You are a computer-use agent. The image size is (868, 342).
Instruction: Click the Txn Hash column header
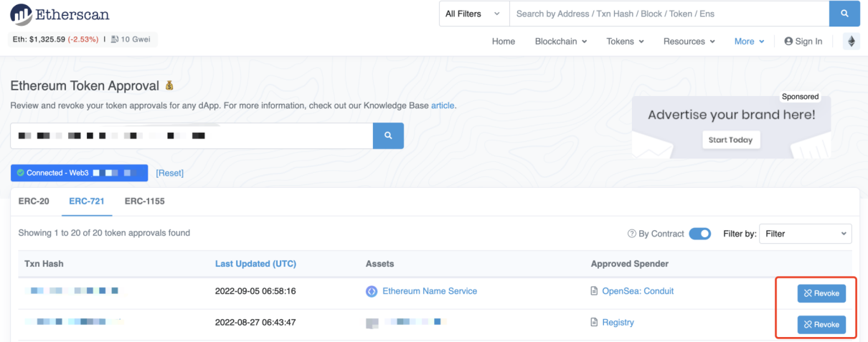pyautogui.click(x=44, y=264)
